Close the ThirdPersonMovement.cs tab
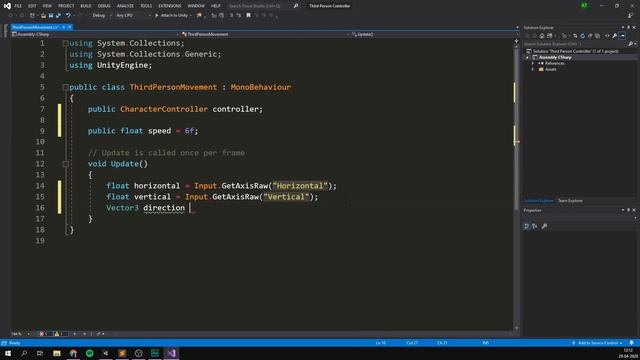The image size is (640, 360). [x=70, y=27]
